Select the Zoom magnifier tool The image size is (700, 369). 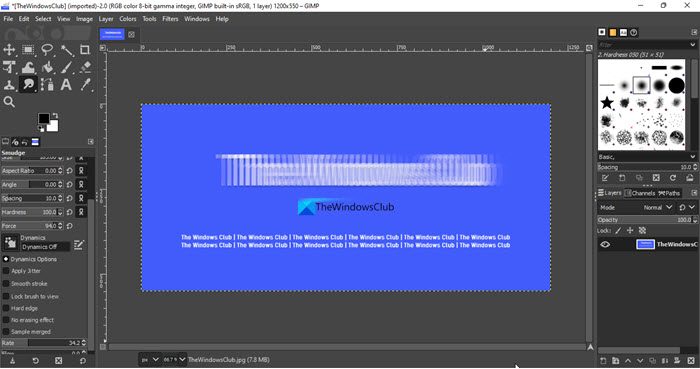(x=9, y=102)
